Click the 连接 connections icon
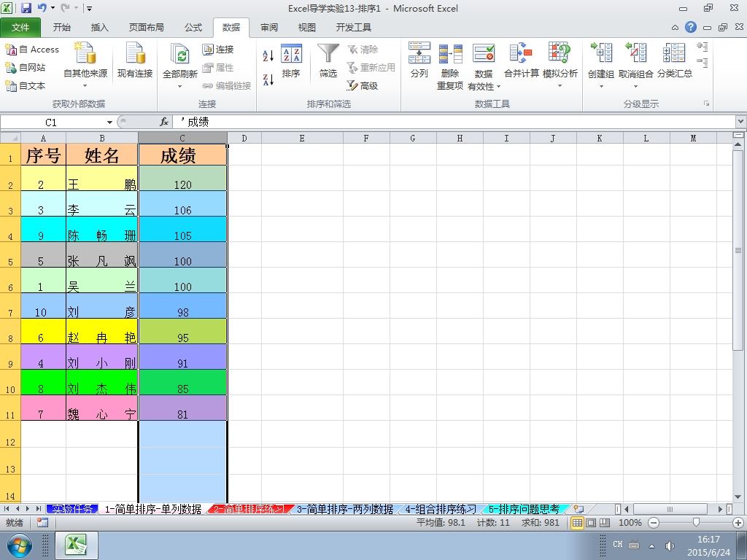The height and width of the screenshot is (560, 747). [207, 50]
